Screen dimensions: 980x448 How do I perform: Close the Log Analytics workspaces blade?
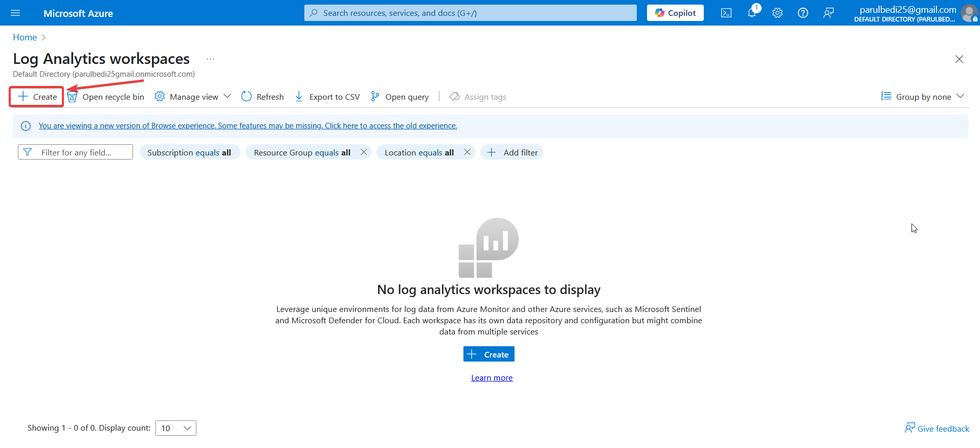(x=959, y=59)
